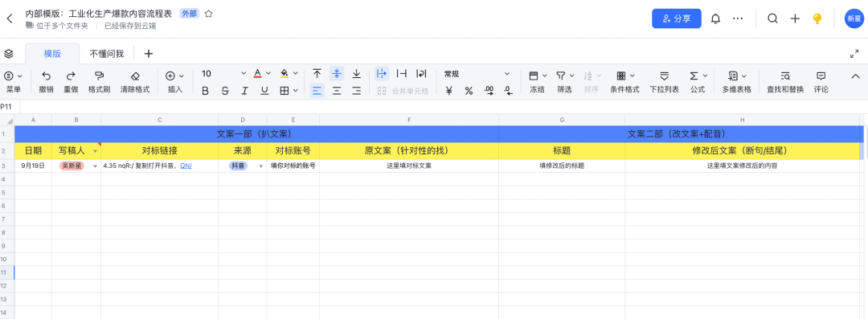Apply currency (¥) format
The height and width of the screenshot is (319, 868).
(449, 91)
